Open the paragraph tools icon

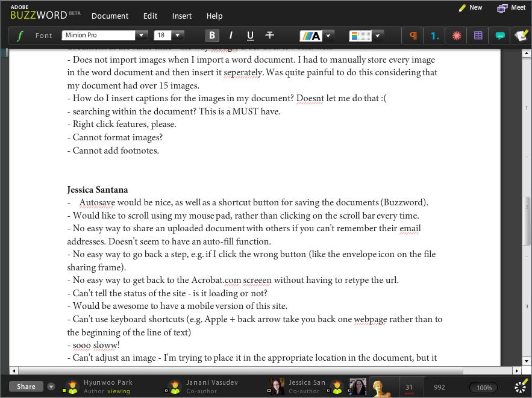[413, 36]
